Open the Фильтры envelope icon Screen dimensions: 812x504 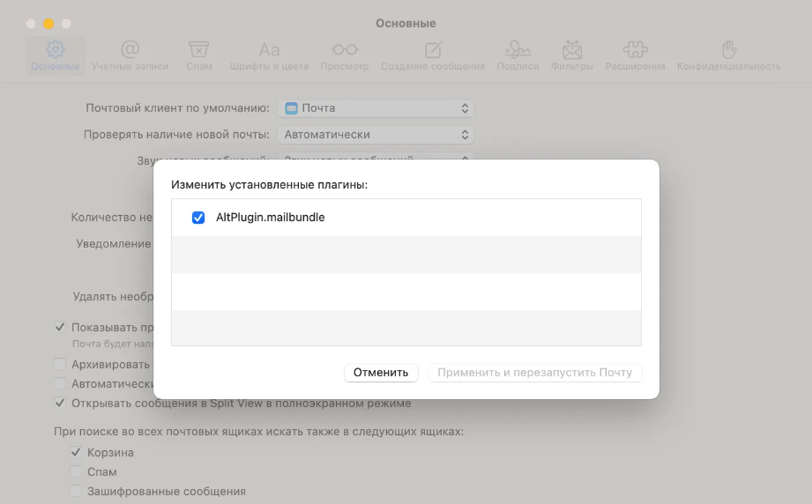572,49
